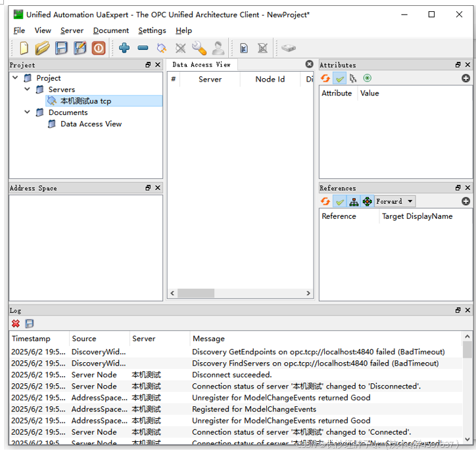Switch to the Data Access View tab
Viewport: 476px width, 453px height.
coord(202,64)
